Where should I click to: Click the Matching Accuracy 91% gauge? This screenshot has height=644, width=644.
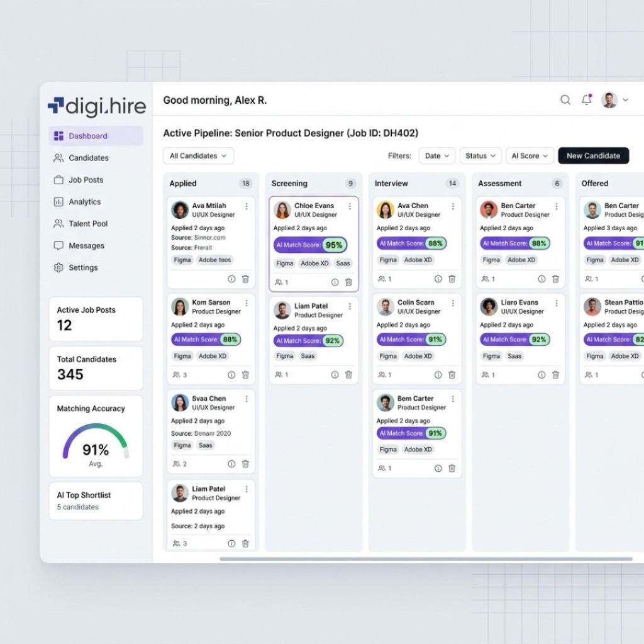pos(96,441)
